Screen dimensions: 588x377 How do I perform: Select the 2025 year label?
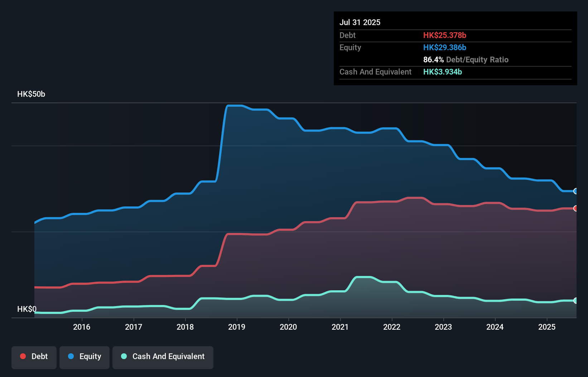pyautogui.click(x=546, y=327)
